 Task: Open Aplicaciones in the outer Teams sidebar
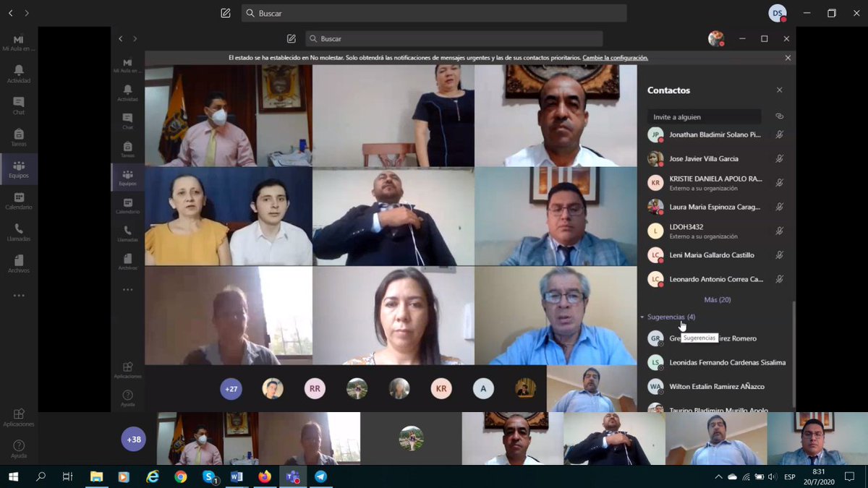[x=19, y=417]
